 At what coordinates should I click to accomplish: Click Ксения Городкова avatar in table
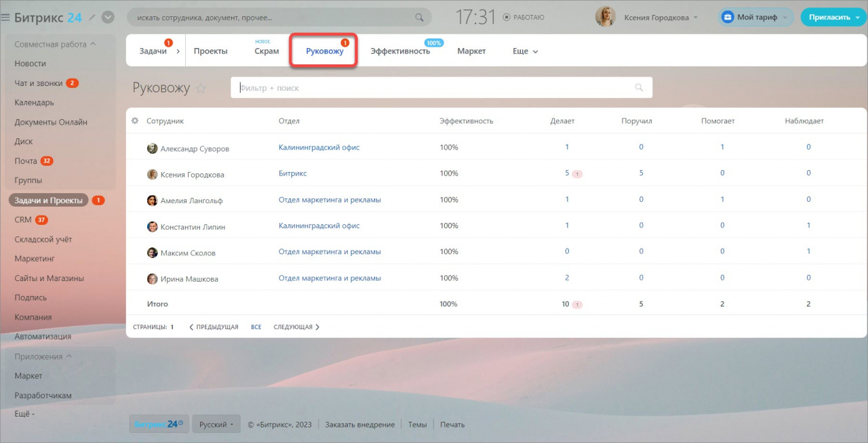coord(153,174)
